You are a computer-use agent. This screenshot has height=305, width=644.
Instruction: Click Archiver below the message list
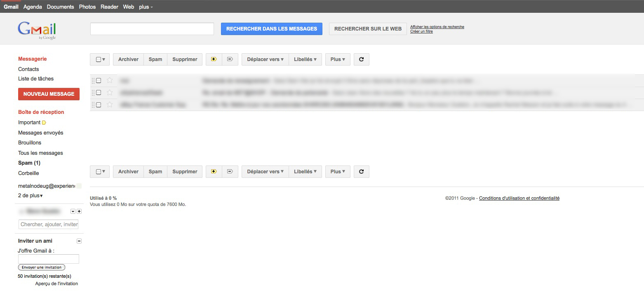tap(128, 172)
